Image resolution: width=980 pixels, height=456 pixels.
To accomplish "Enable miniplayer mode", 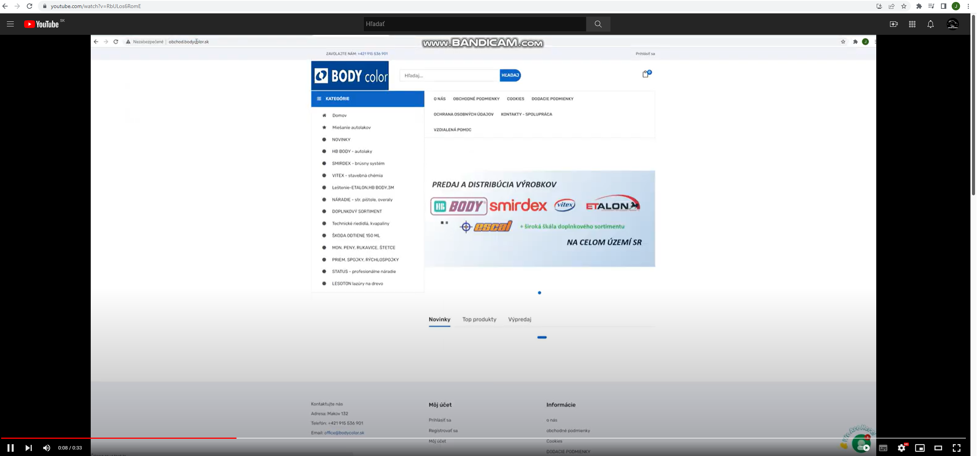I will pyautogui.click(x=920, y=448).
